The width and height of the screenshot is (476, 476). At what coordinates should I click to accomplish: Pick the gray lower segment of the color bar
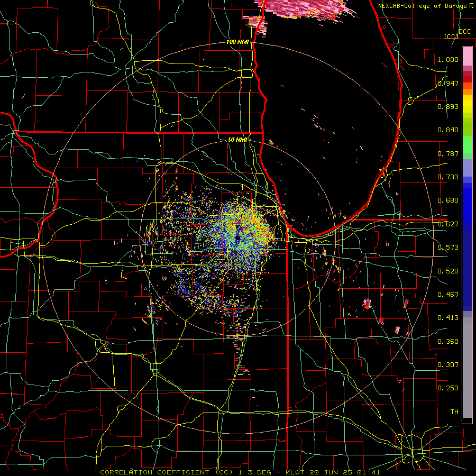(x=467, y=368)
